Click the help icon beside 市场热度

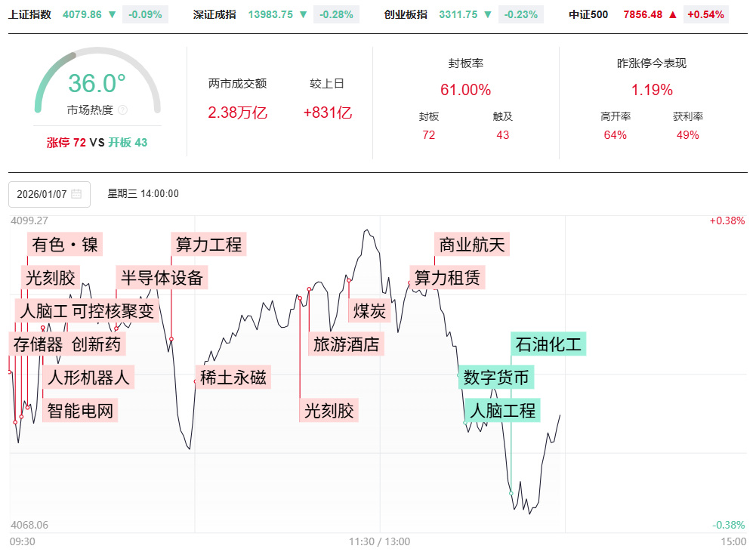pyautogui.click(x=123, y=110)
